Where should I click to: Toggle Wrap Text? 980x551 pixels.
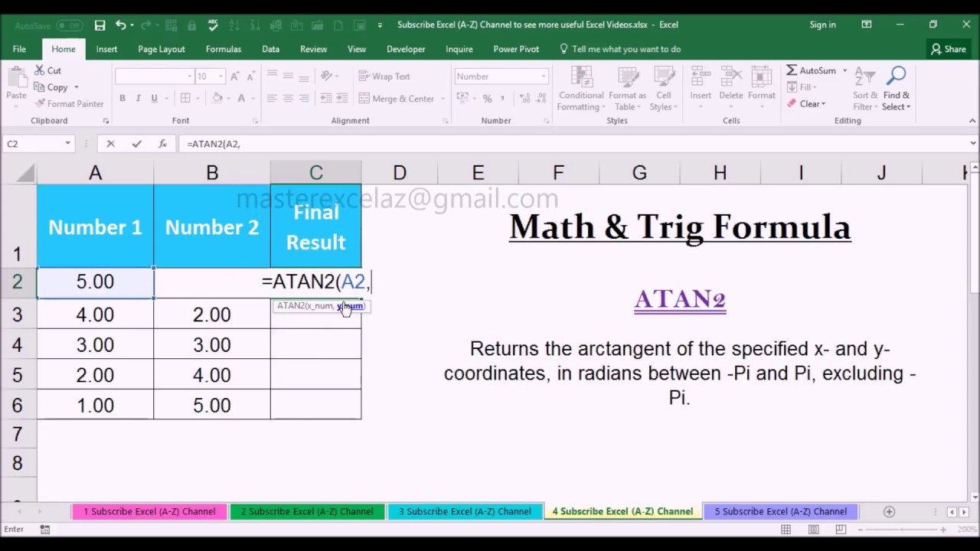click(x=384, y=77)
